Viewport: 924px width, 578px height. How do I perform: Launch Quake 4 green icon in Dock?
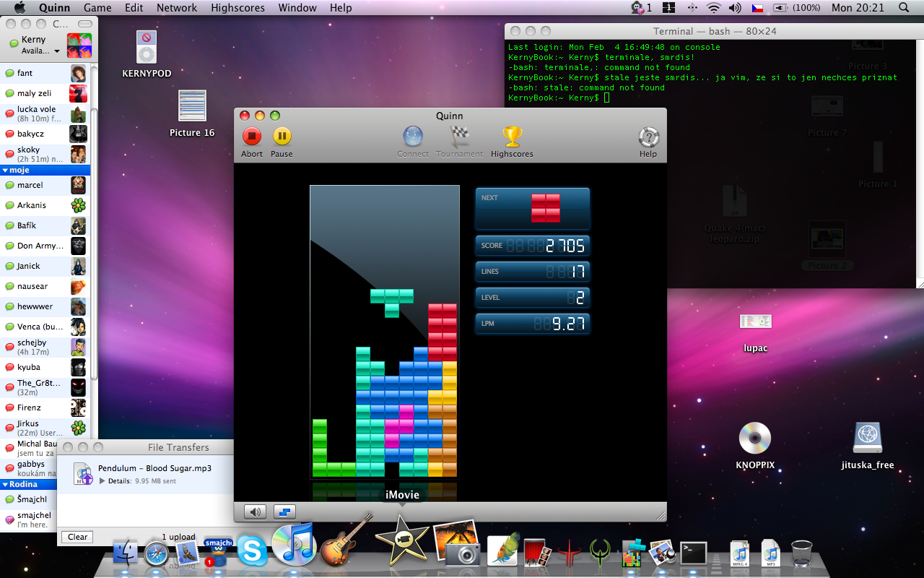[601, 552]
